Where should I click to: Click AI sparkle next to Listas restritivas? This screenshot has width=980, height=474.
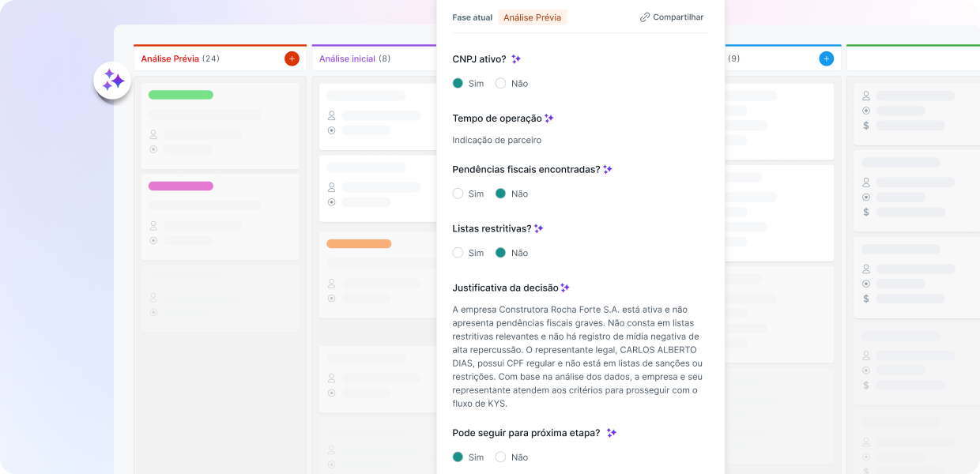539,229
